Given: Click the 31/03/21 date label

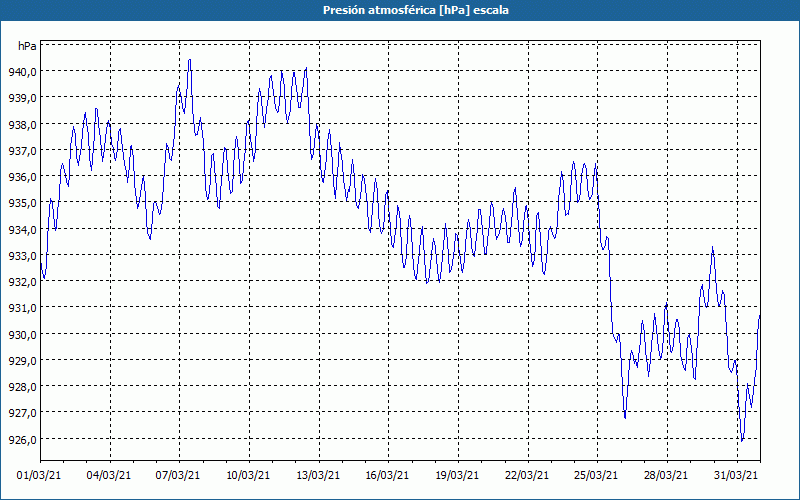Looking at the screenshot, I should click(736, 475).
